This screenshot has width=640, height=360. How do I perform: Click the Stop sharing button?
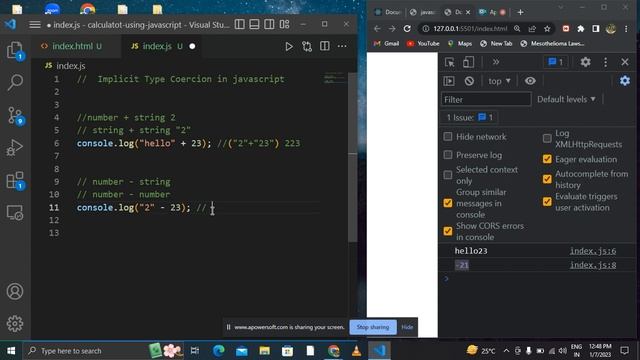[x=373, y=327]
